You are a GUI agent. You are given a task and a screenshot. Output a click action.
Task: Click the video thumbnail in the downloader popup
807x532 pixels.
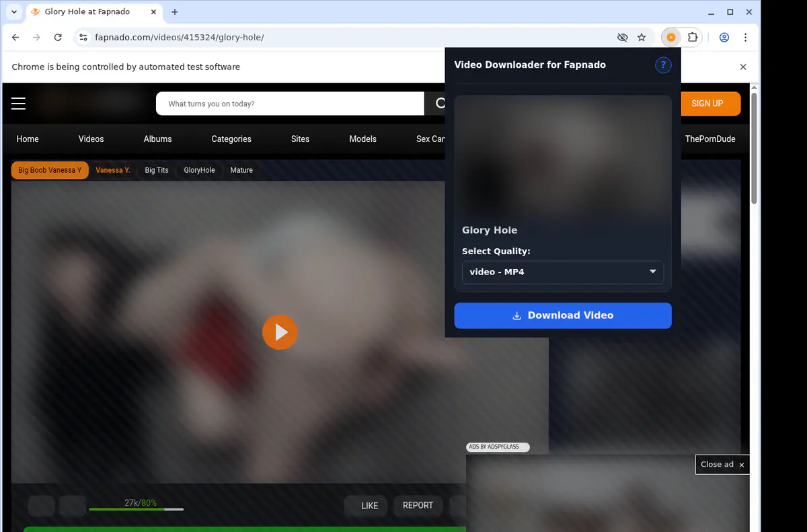563,156
